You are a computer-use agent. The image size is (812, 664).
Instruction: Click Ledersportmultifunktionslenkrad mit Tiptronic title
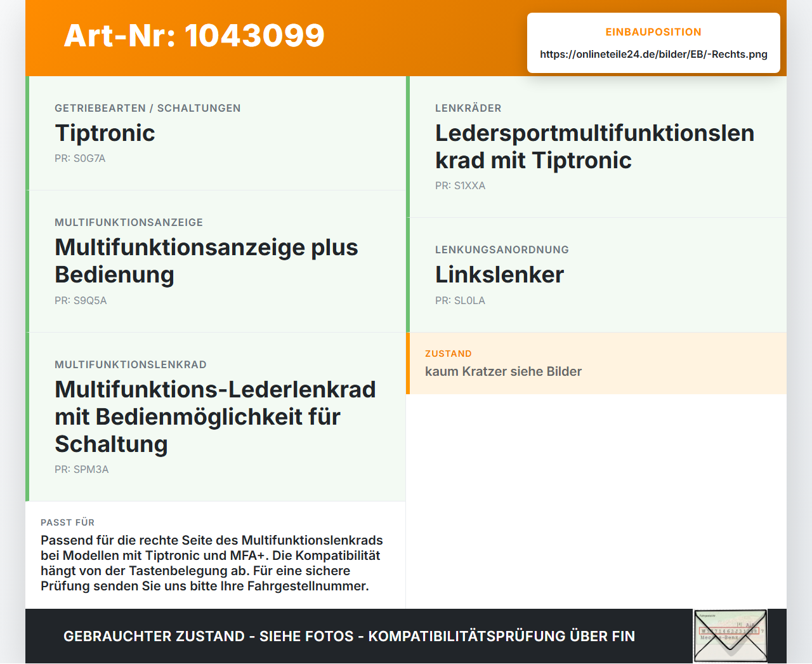click(x=594, y=147)
